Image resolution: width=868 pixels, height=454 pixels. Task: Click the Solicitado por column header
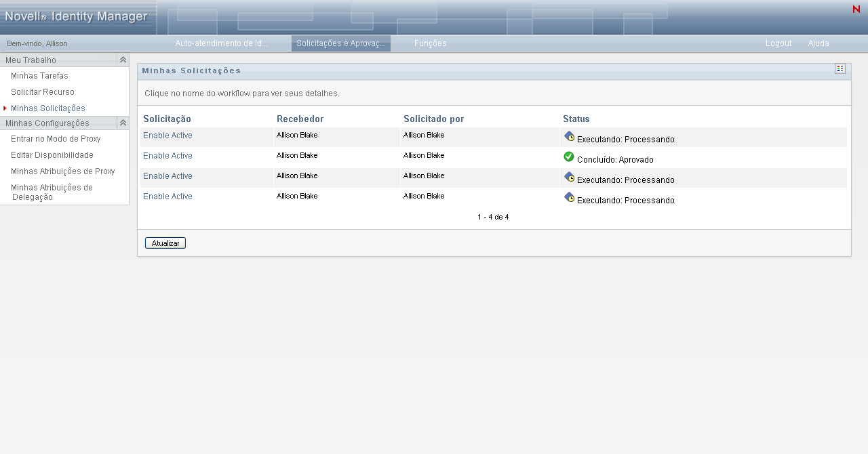433,119
